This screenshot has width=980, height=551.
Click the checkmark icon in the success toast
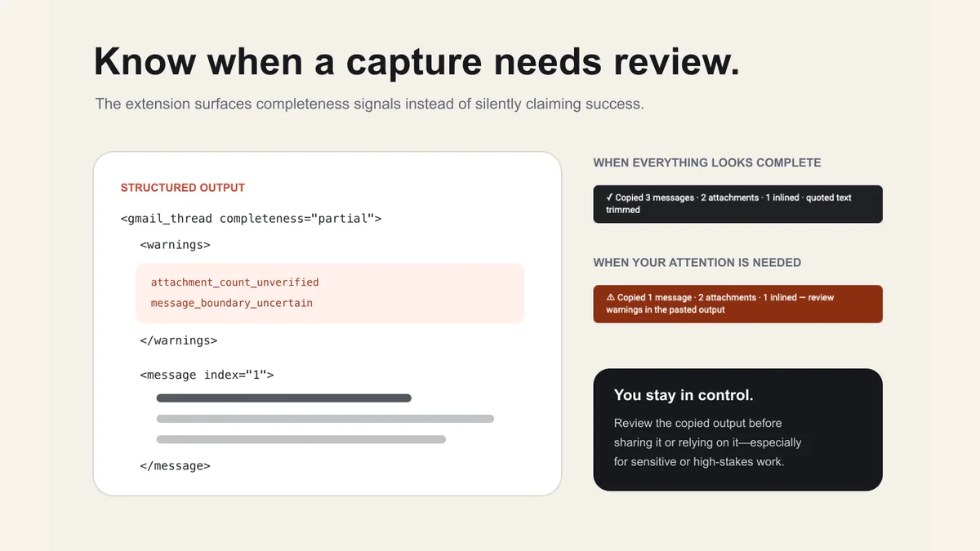coord(609,198)
